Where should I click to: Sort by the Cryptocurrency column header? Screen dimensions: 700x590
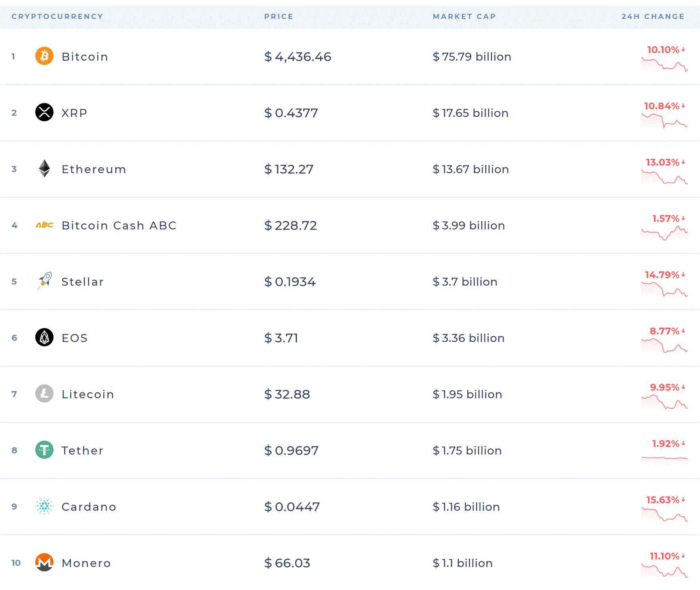click(x=57, y=17)
